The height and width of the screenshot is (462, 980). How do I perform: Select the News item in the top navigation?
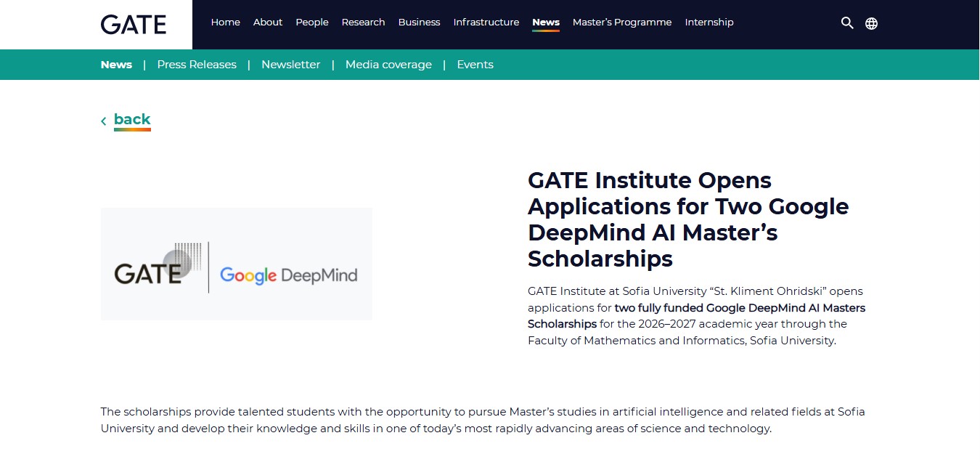(x=546, y=23)
